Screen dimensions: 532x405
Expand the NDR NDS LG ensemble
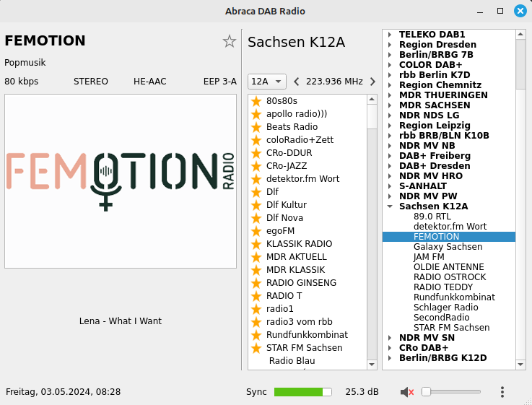pos(390,116)
